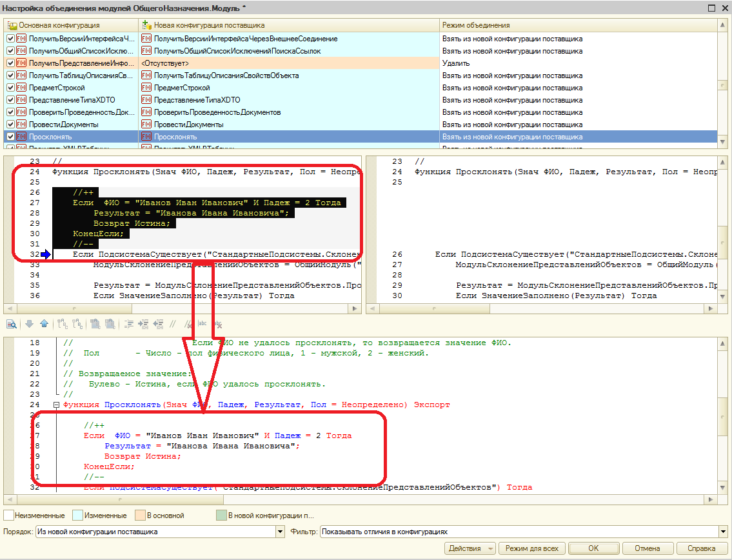Click right arrow of left pane horizontal scrollbar
The image size is (732, 560).
click(x=355, y=308)
